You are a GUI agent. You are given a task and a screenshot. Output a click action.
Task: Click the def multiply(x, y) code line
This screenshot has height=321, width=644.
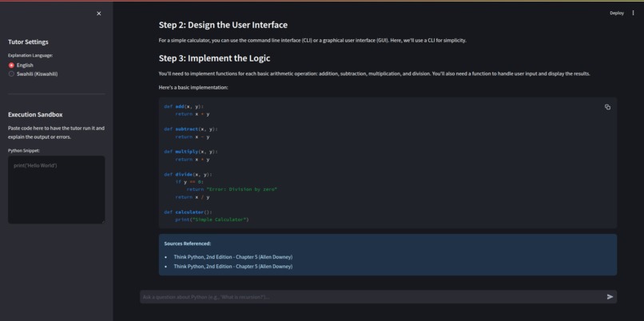[191, 152]
